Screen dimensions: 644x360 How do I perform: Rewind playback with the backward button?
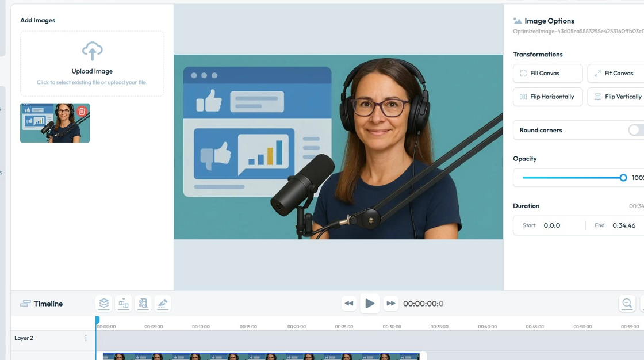coord(348,304)
